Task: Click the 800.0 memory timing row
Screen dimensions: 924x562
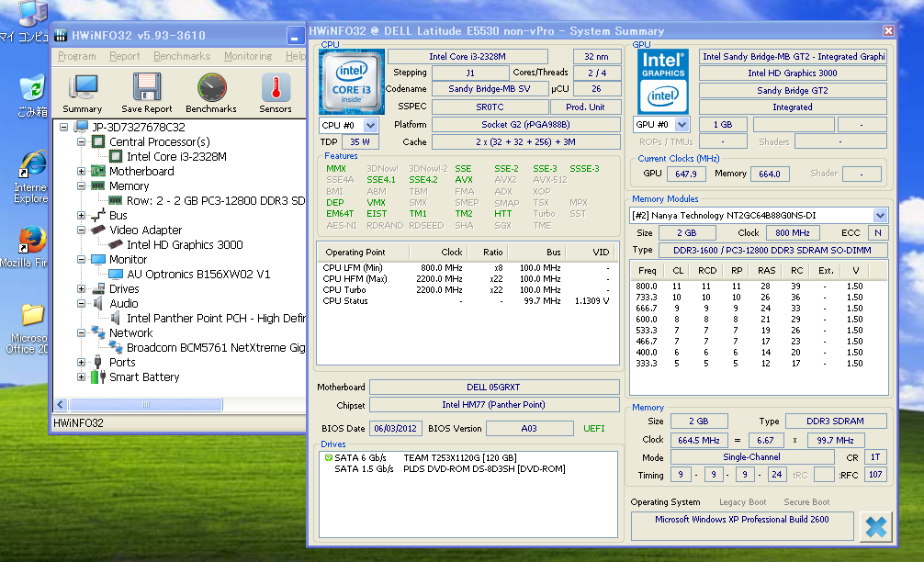Action: pos(758,287)
